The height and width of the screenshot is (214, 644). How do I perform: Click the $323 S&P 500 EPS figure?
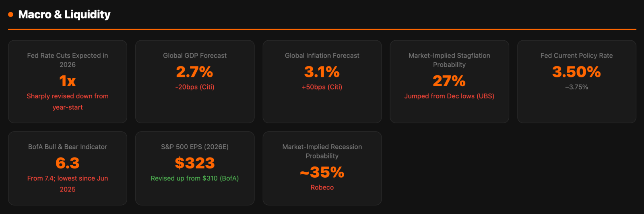(x=195, y=163)
